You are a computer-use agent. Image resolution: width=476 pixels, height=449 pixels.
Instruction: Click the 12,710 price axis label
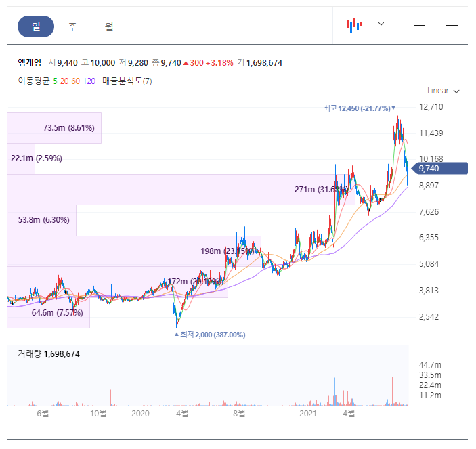[431, 107]
